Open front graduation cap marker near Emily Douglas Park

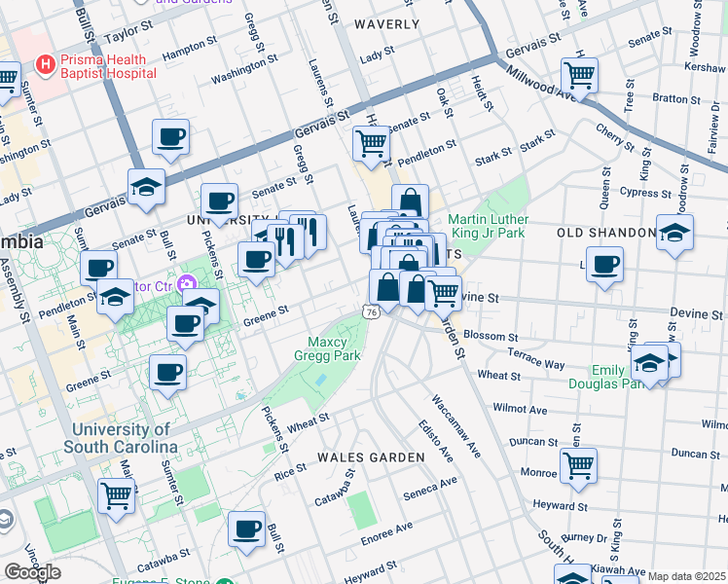coord(649,367)
